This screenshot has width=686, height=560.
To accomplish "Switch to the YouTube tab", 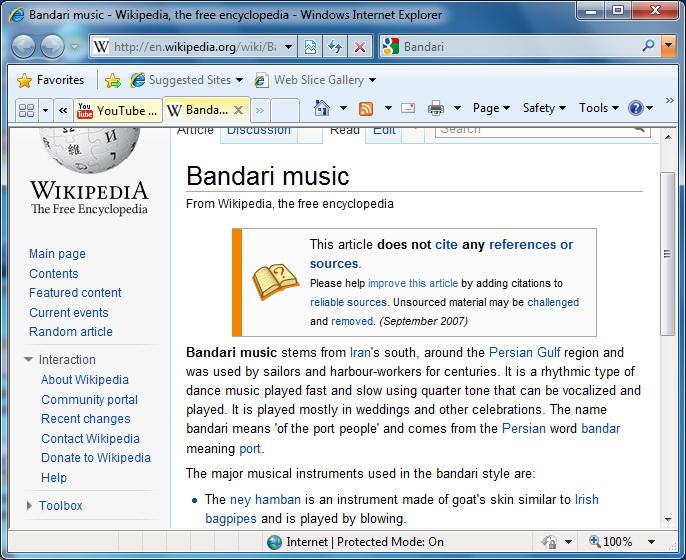I will click(118, 111).
